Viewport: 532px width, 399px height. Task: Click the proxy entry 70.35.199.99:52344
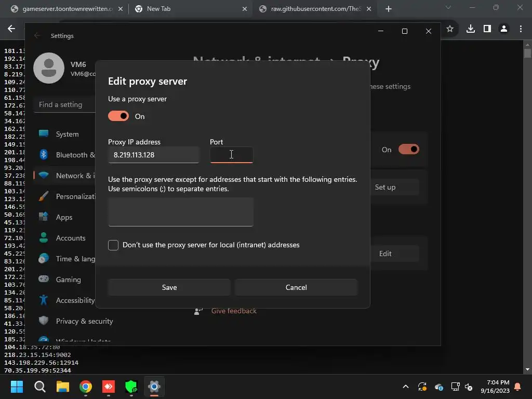[37, 370]
